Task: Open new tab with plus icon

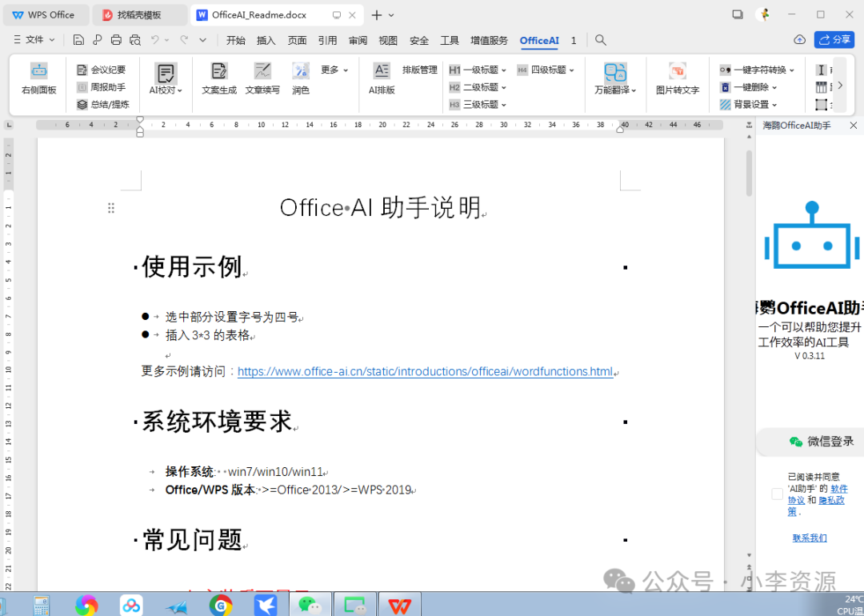Action: point(376,15)
